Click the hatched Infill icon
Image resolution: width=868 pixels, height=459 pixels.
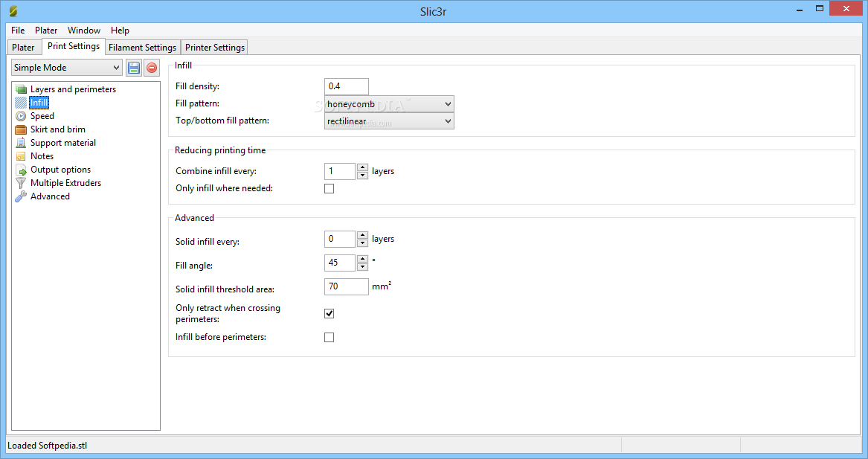(x=21, y=103)
